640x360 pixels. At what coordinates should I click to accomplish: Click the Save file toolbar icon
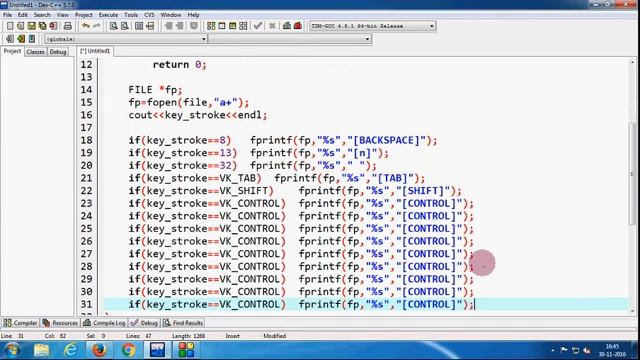coord(31,26)
